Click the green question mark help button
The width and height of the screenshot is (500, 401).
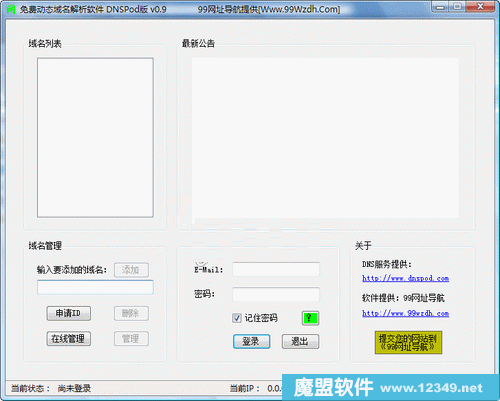[x=310, y=318]
